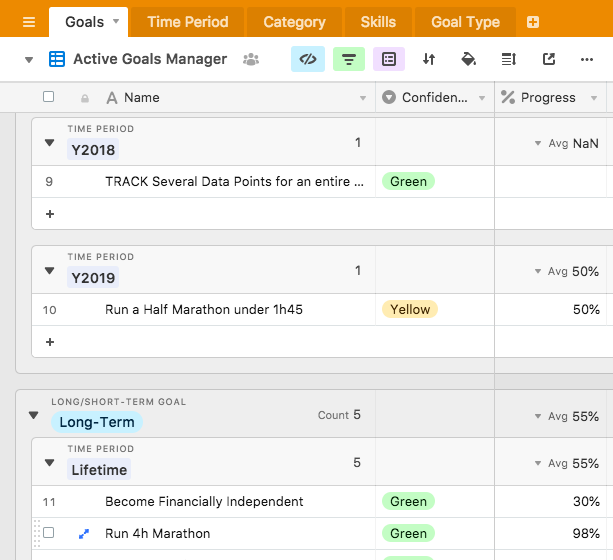
Task: Open the sort arrows icon
Action: (429, 59)
